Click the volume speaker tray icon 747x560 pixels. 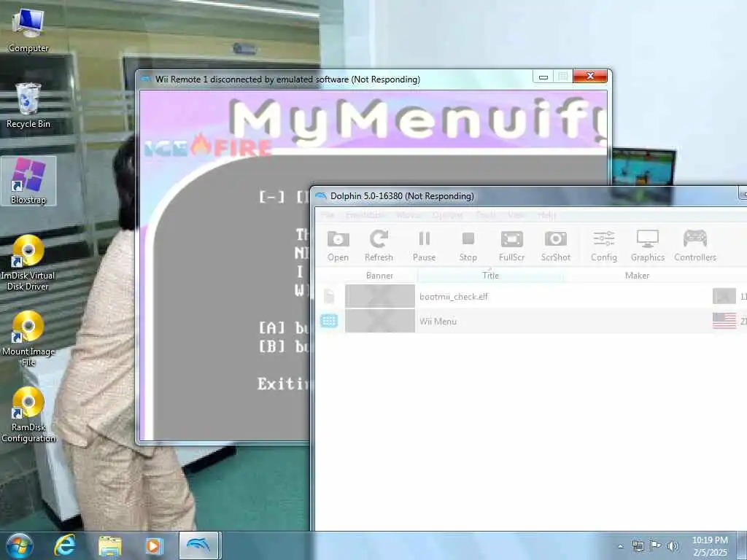pos(673,546)
